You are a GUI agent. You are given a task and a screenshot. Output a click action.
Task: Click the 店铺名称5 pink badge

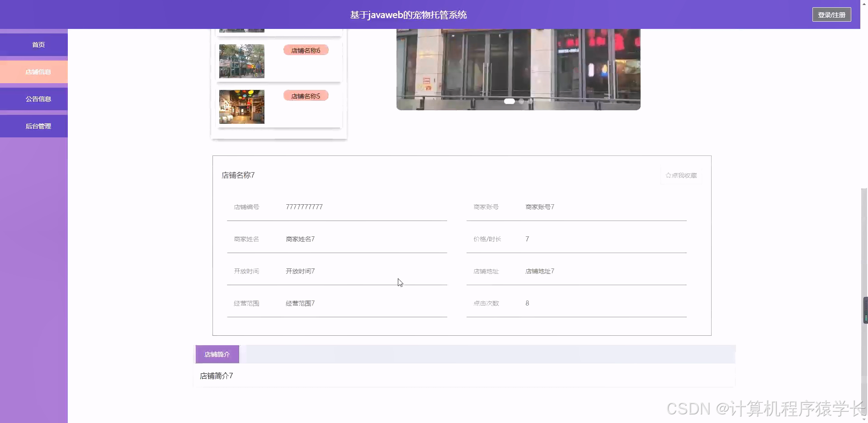click(x=306, y=95)
